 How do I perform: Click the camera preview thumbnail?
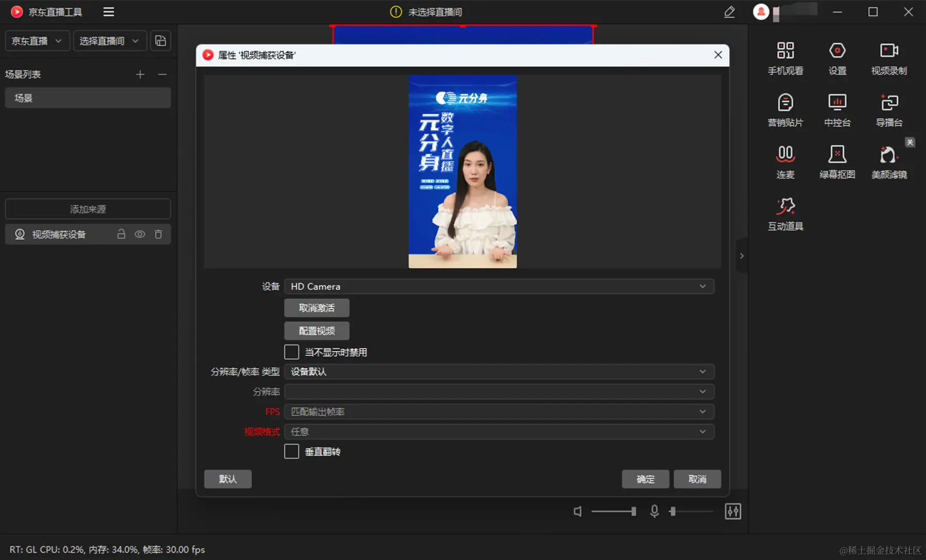463,171
